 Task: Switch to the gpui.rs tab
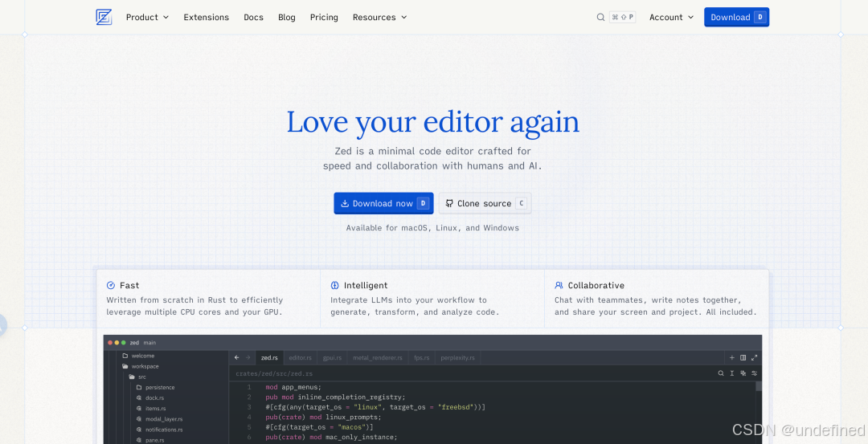click(x=332, y=358)
